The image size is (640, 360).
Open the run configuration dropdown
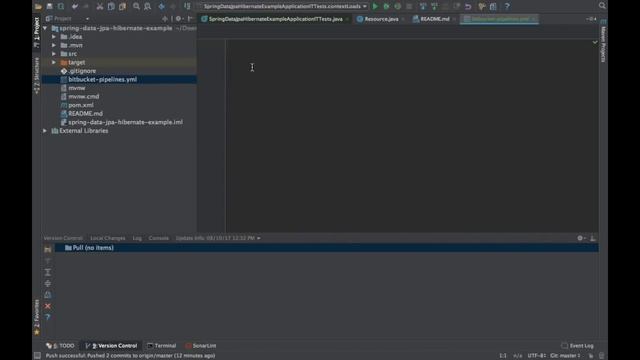point(364,6)
